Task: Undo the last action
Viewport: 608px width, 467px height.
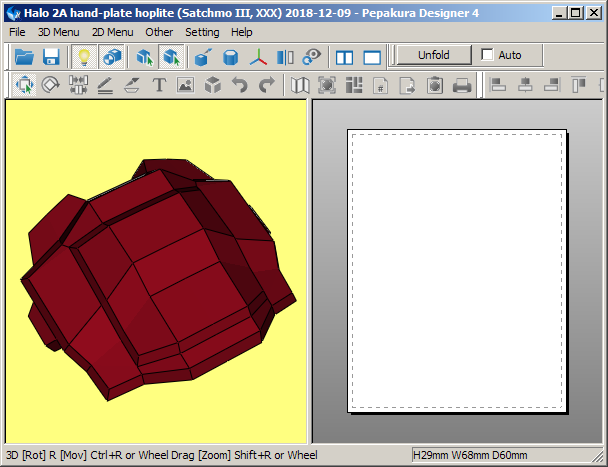Action: 240,85
